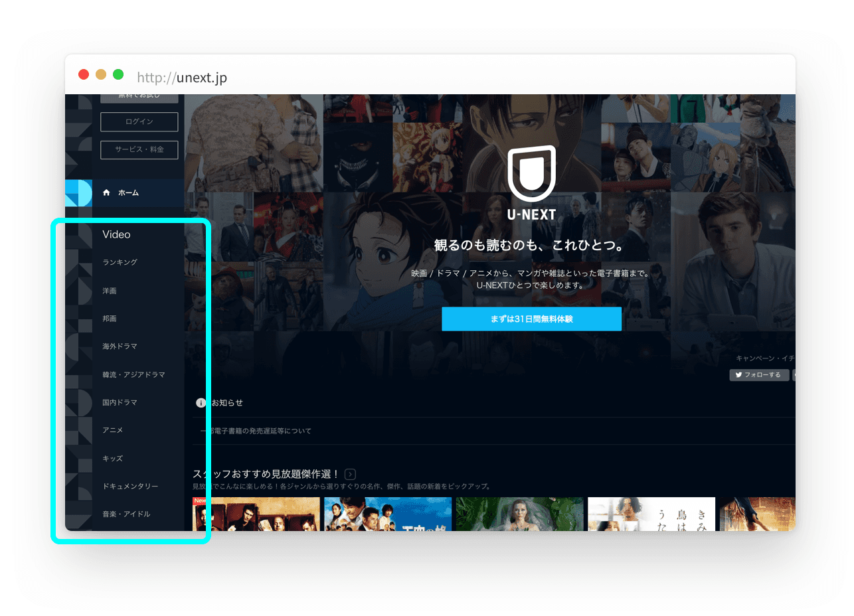Open the bride in green foliage thumbnail

[x=520, y=514]
